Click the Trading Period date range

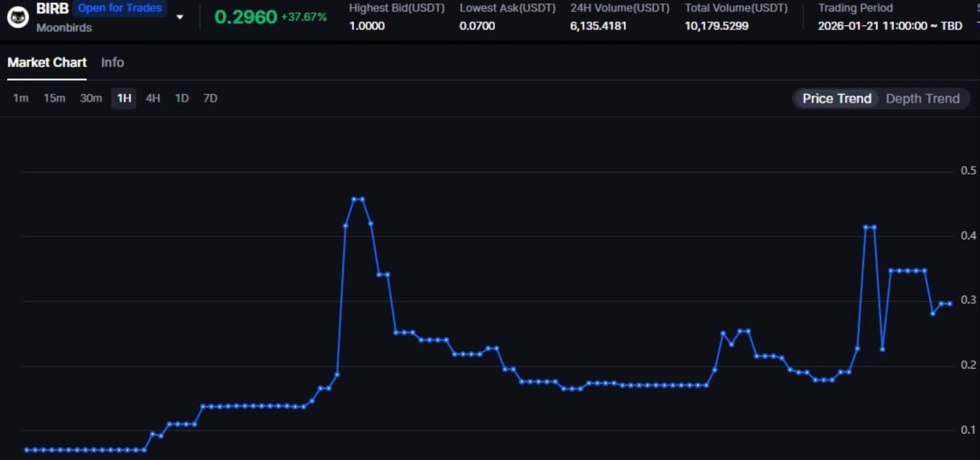889,26
